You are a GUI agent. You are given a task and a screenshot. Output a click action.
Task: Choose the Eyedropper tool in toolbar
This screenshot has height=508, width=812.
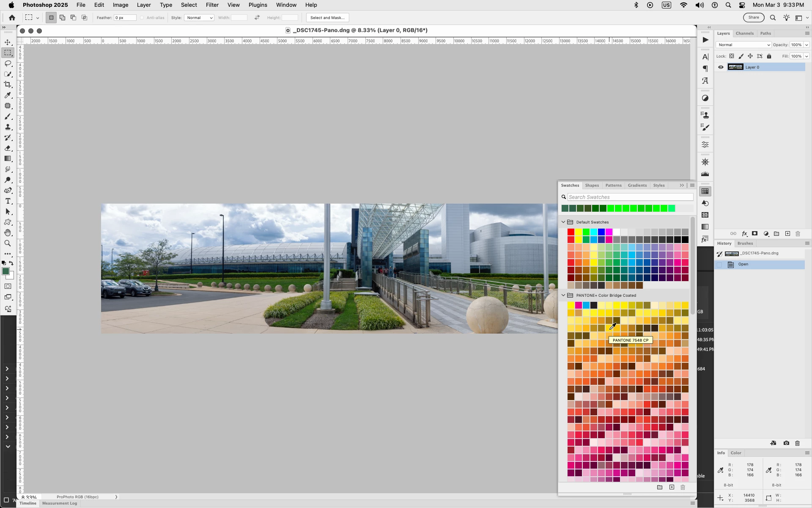click(8, 95)
